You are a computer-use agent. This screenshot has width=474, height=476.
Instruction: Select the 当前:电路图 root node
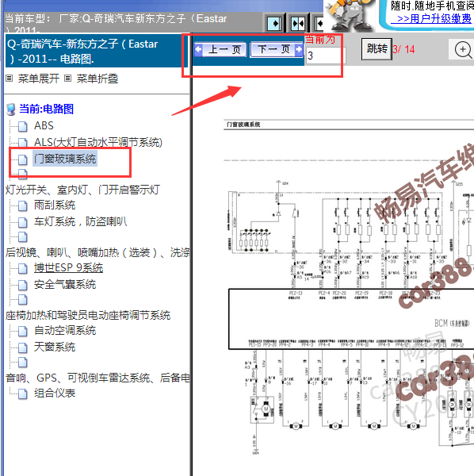coord(47,109)
